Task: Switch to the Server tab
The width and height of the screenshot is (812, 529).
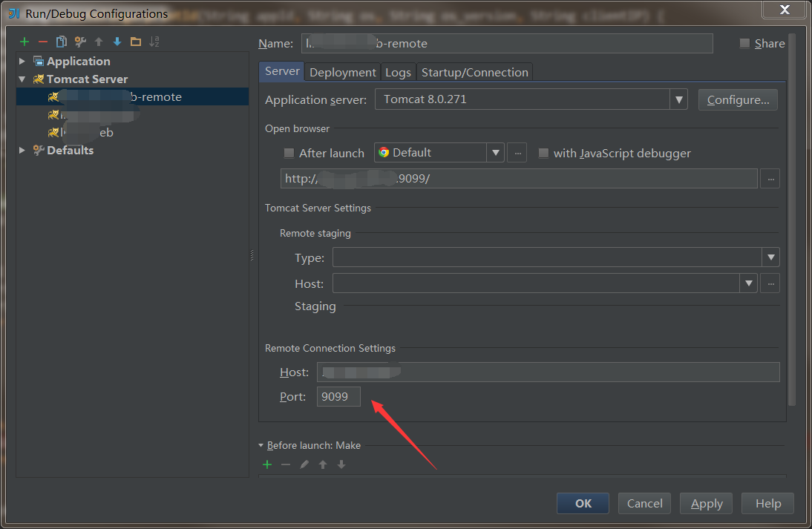Action: [x=282, y=71]
